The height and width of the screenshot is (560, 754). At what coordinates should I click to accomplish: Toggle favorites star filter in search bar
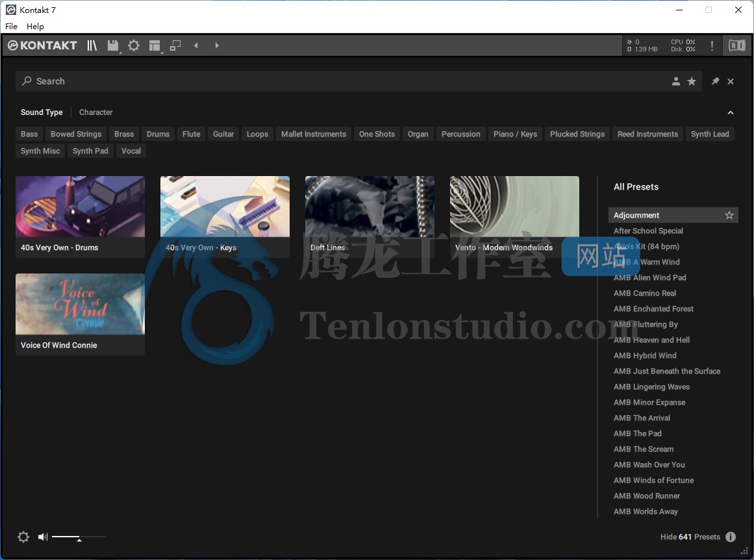[692, 81]
